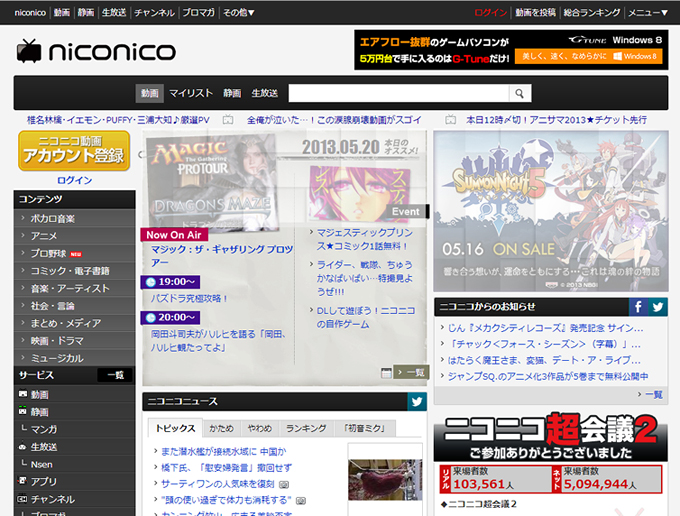Click TV icon before 全俺が泣いた headline
This screenshot has height=516, width=680.
(x=228, y=120)
